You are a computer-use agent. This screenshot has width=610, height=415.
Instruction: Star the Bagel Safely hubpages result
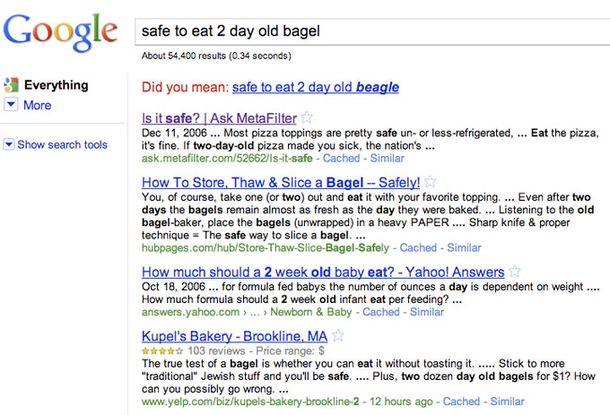pyautogui.click(x=430, y=181)
